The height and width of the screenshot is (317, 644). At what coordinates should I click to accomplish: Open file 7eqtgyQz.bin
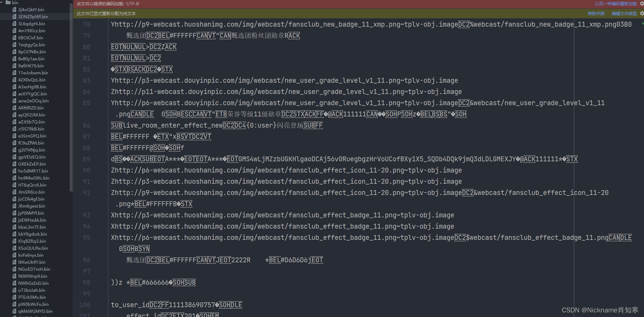click(x=32, y=45)
